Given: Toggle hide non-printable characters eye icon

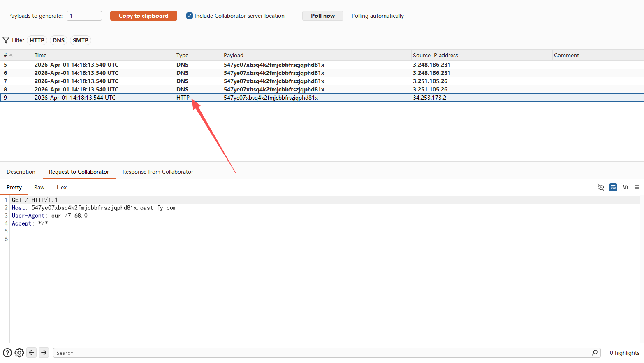Looking at the screenshot, I should click(x=600, y=187).
